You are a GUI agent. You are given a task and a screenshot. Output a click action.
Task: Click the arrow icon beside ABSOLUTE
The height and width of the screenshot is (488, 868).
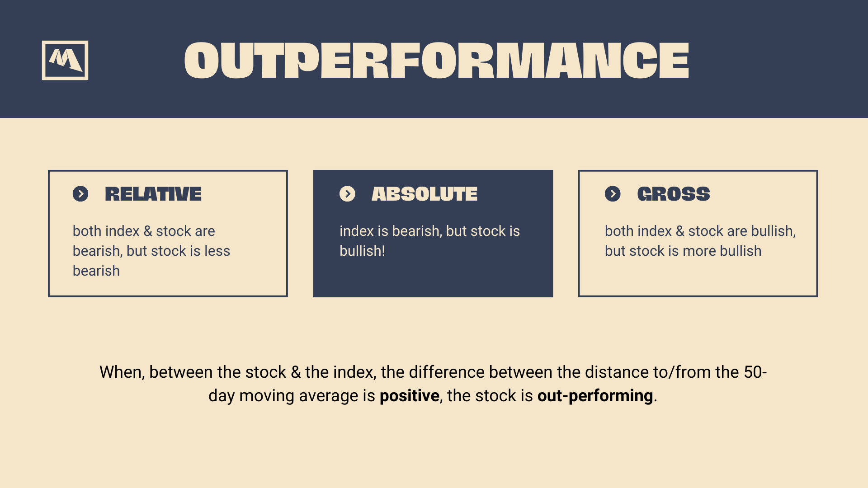(347, 194)
